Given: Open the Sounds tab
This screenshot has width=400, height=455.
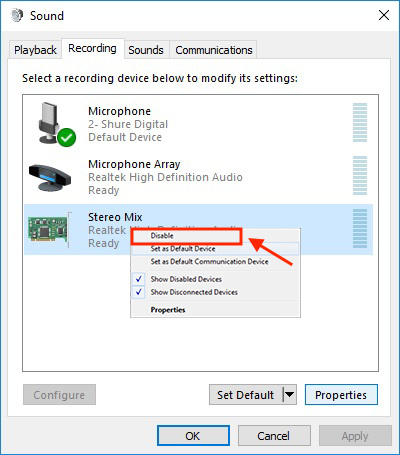Looking at the screenshot, I should [x=146, y=50].
